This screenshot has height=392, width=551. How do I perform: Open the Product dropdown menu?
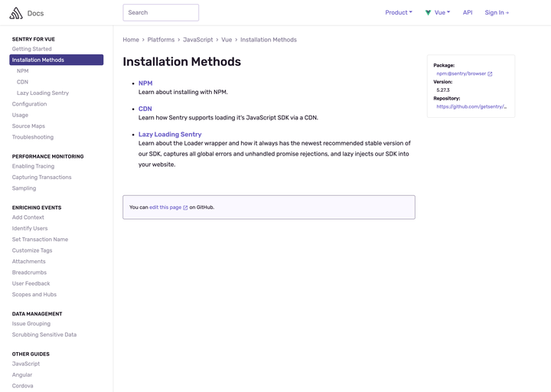tap(398, 13)
